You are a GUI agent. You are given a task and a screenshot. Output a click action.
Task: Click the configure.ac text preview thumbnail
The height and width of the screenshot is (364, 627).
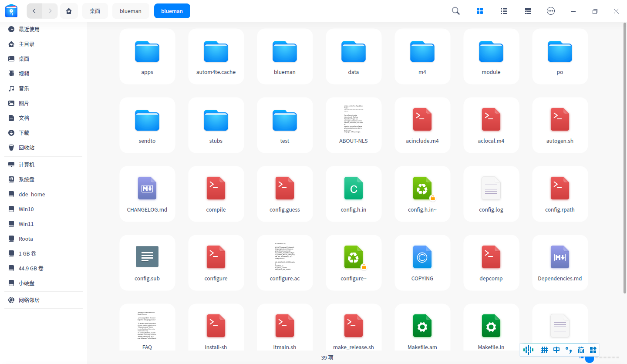tap(285, 256)
